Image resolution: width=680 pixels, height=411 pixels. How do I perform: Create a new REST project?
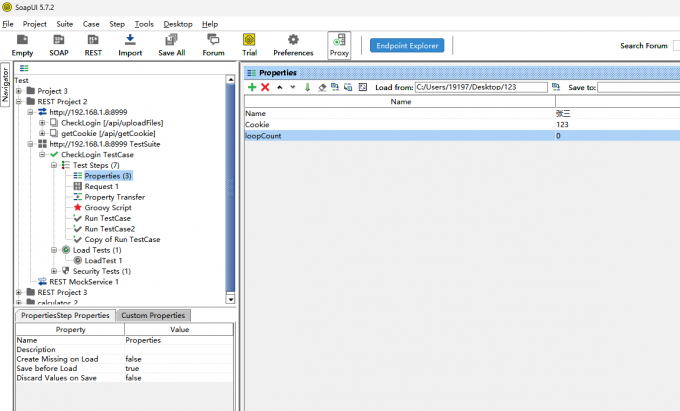(x=93, y=45)
